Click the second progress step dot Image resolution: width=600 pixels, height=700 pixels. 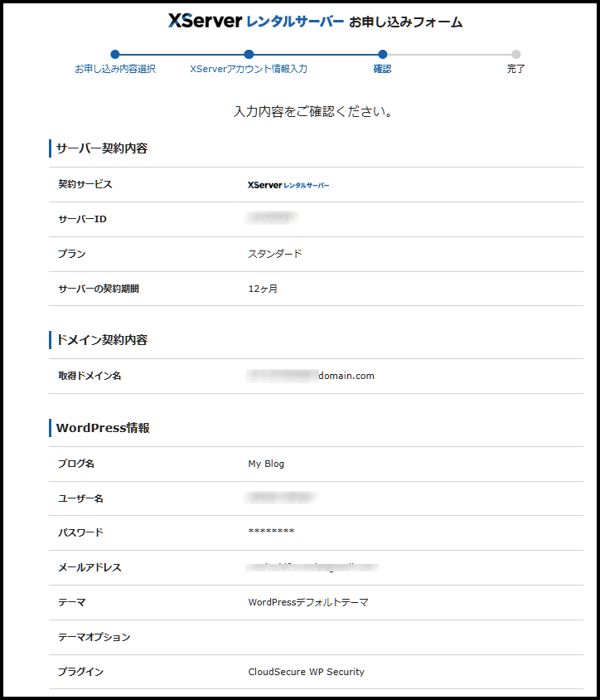click(249, 55)
